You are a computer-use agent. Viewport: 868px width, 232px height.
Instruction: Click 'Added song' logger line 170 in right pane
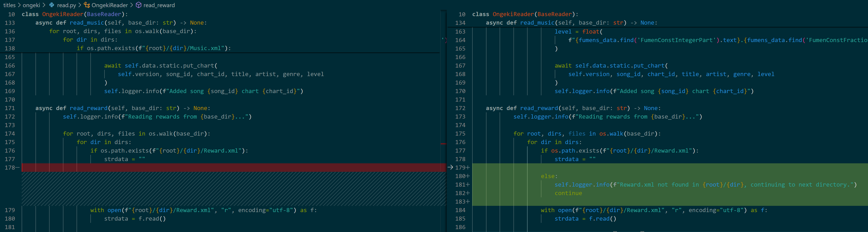pyautogui.click(x=654, y=91)
